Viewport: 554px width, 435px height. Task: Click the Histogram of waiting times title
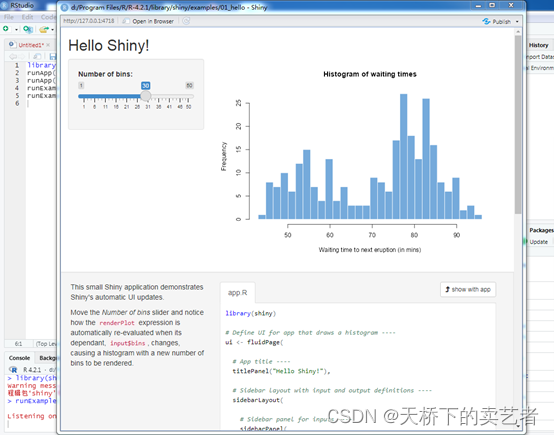[x=370, y=74]
